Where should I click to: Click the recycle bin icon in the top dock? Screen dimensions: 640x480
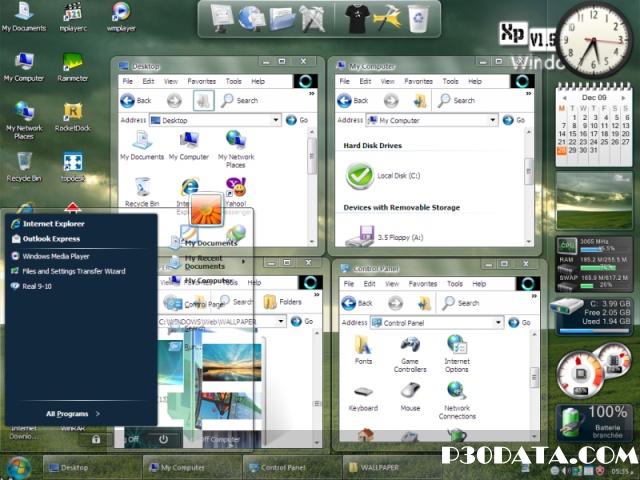click(417, 15)
